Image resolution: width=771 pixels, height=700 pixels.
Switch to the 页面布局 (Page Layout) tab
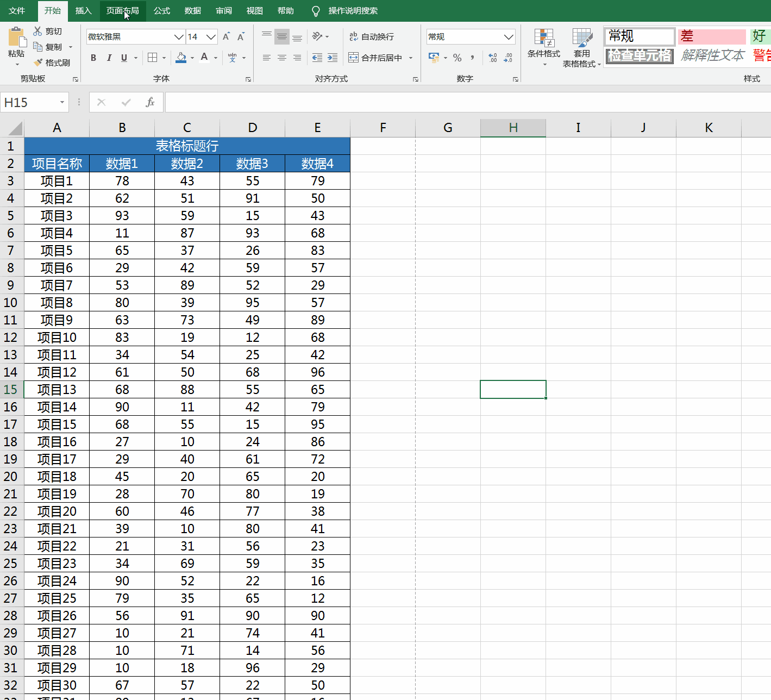(122, 10)
